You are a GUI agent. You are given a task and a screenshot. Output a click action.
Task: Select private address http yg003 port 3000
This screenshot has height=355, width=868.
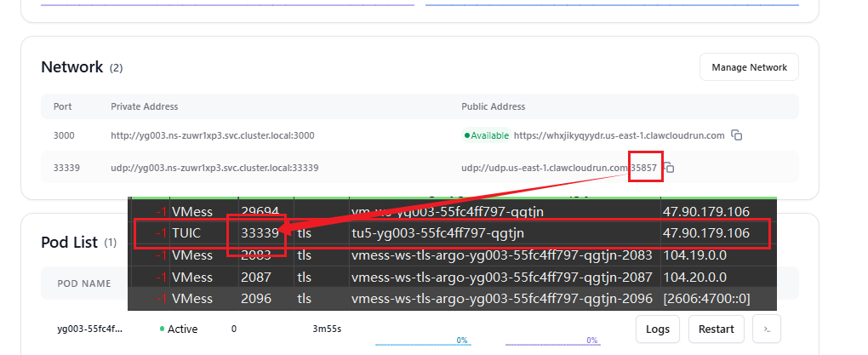pyautogui.click(x=213, y=135)
